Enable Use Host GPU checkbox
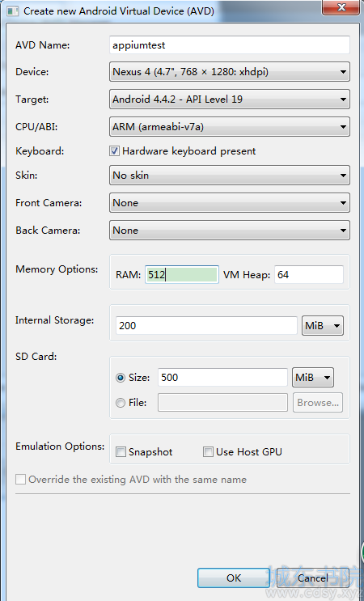Viewport: 364px width, 601px height. 208,452
